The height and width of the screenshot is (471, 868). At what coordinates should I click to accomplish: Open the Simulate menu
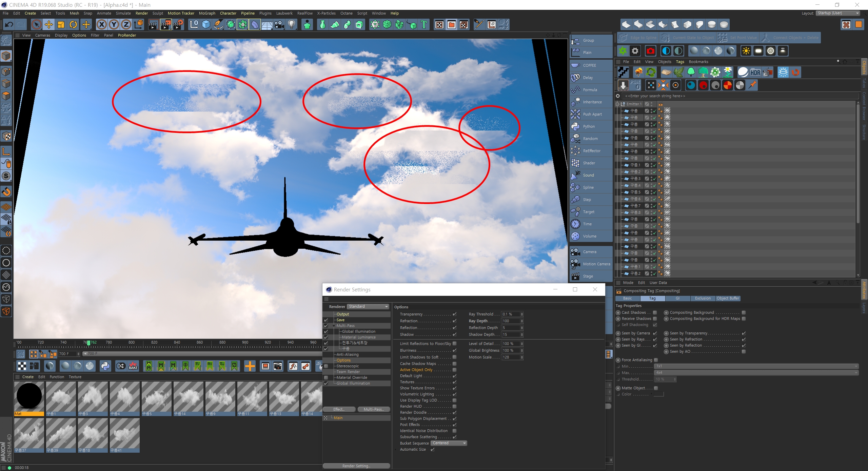123,13
